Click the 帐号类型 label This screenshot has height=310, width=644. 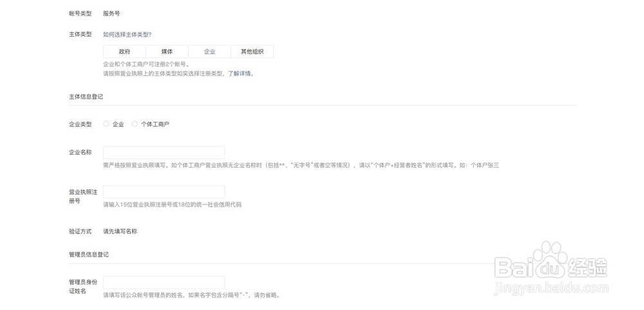[x=80, y=14]
